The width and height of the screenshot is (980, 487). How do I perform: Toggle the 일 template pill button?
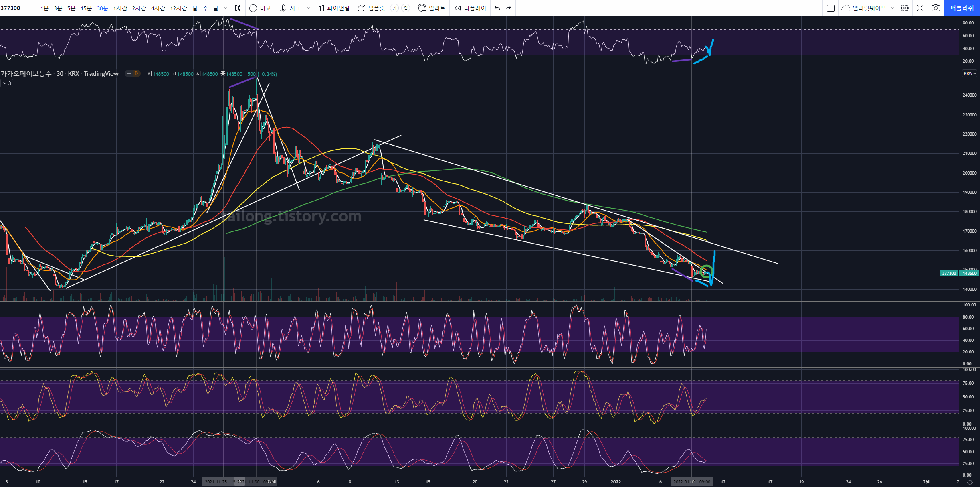pos(406,8)
